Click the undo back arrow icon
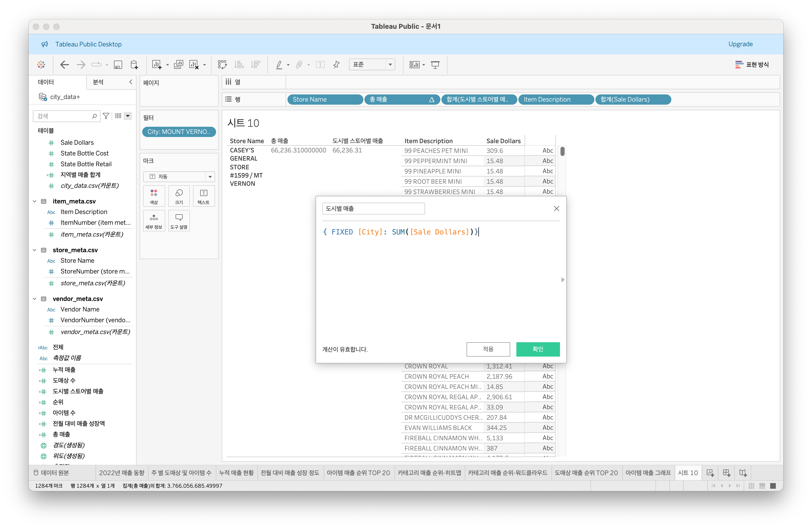 pos(64,64)
